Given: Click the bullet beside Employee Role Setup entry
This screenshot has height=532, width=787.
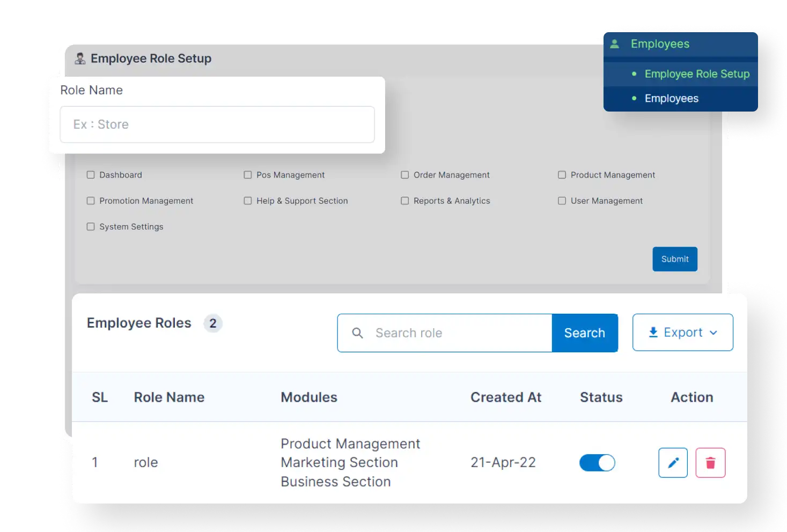Looking at the screenshot, I should coord(634,74).
